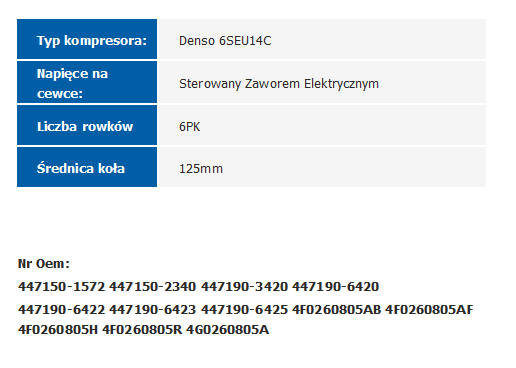Click the 'Napięce na cewce:' label cell
The image size is (516, 368).
[87, 82]
